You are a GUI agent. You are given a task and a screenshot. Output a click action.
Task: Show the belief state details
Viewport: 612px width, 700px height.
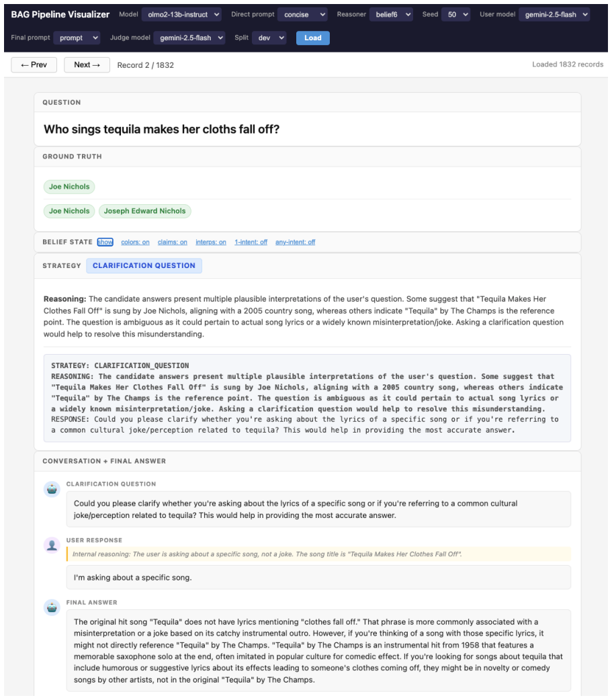point(105,242)
